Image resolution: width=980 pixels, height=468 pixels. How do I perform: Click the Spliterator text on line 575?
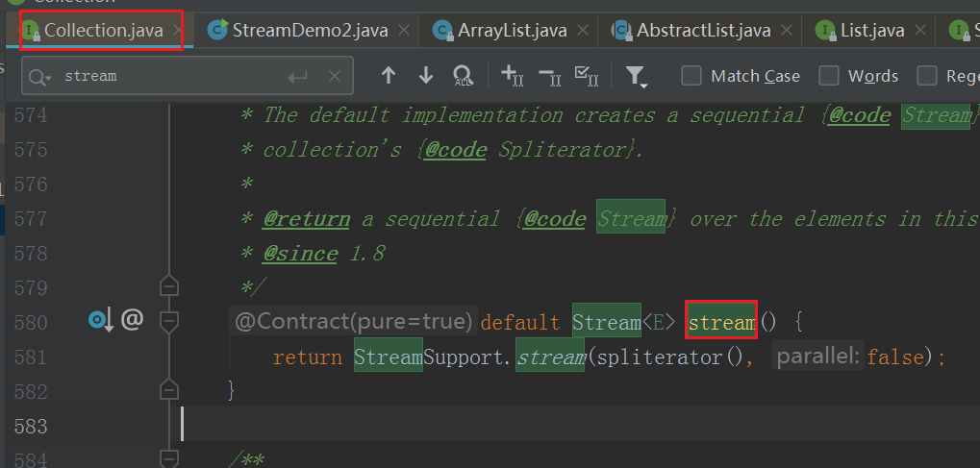pos(563,150)
